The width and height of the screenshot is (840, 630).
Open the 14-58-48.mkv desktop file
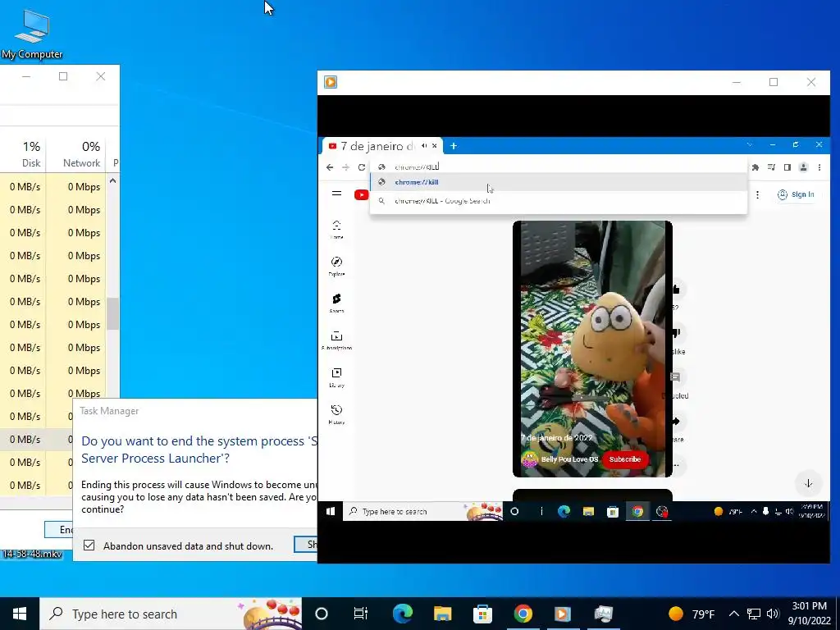click(x=32, y=554)
